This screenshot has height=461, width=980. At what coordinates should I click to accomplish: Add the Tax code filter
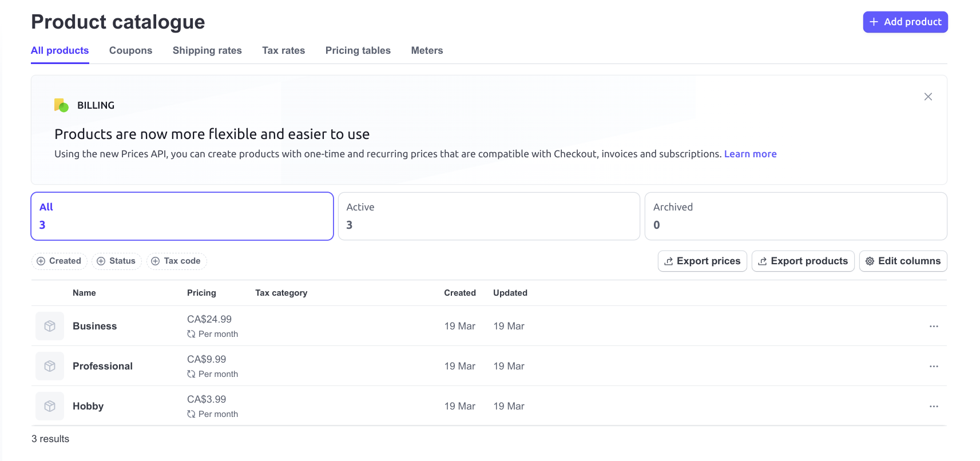tap(176, 261)
